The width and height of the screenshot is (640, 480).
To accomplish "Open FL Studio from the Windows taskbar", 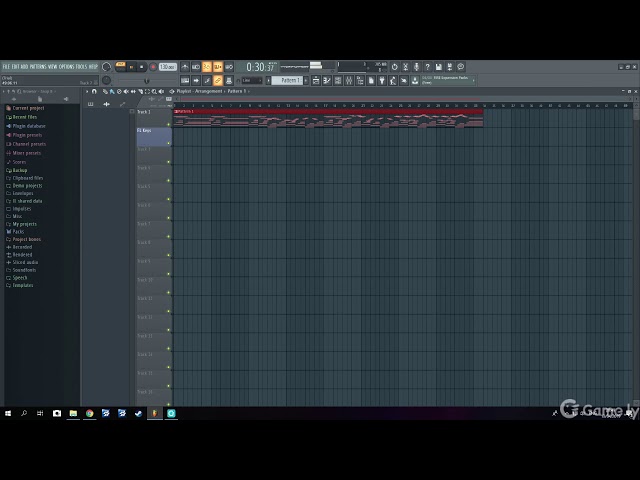I will pos(155,413).
